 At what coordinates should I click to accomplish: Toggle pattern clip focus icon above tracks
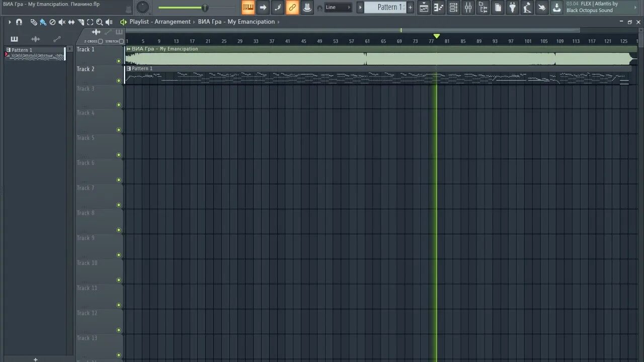coord(119,32)
